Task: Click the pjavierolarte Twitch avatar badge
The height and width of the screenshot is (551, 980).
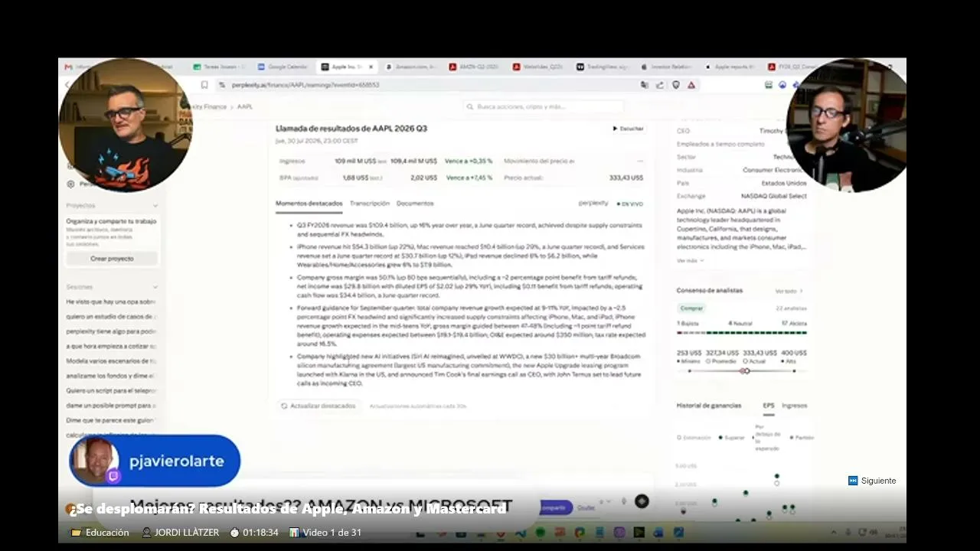Action: point(155,461)
